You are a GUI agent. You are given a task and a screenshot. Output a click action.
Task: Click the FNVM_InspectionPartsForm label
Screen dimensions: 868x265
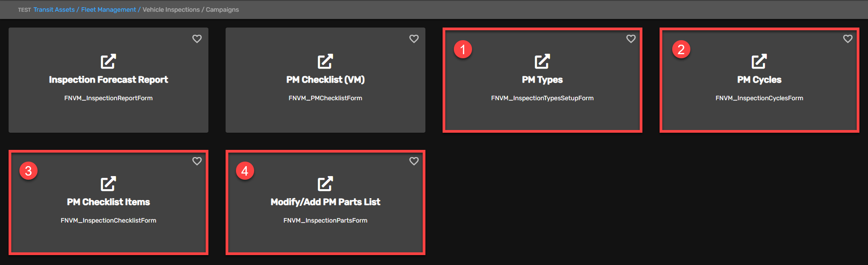click(x=325, y=220)
